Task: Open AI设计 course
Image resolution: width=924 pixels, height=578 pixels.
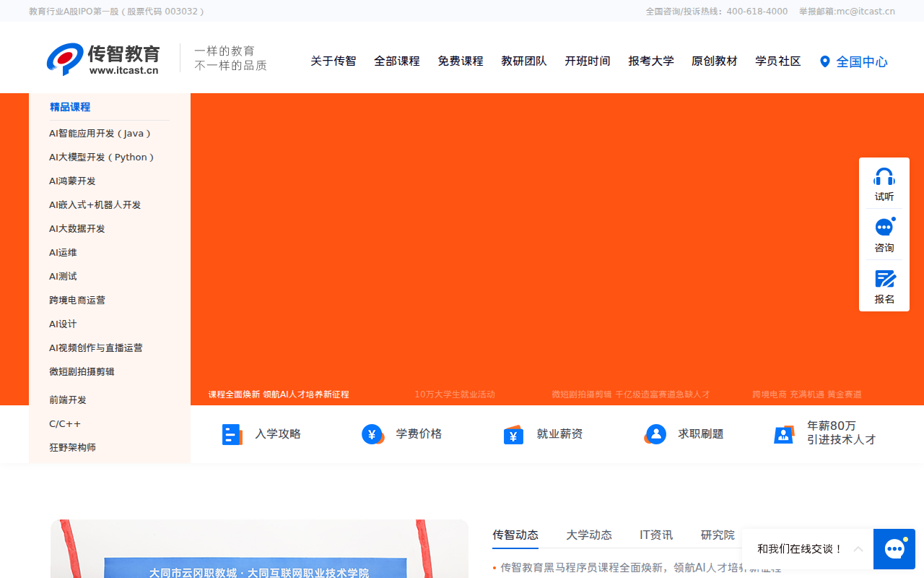Action: coord(63,324)
